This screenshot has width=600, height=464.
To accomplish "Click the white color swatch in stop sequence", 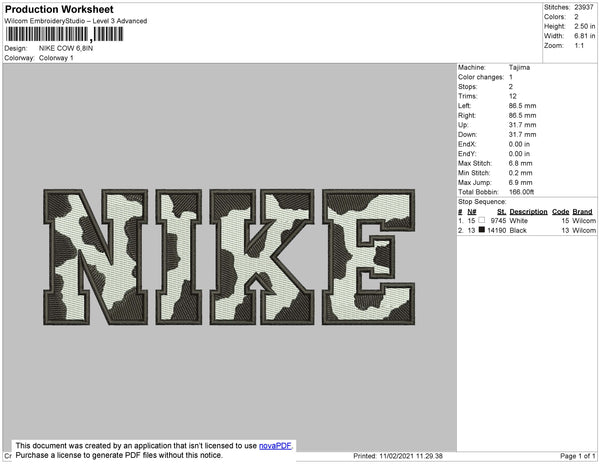I will 482,221.
